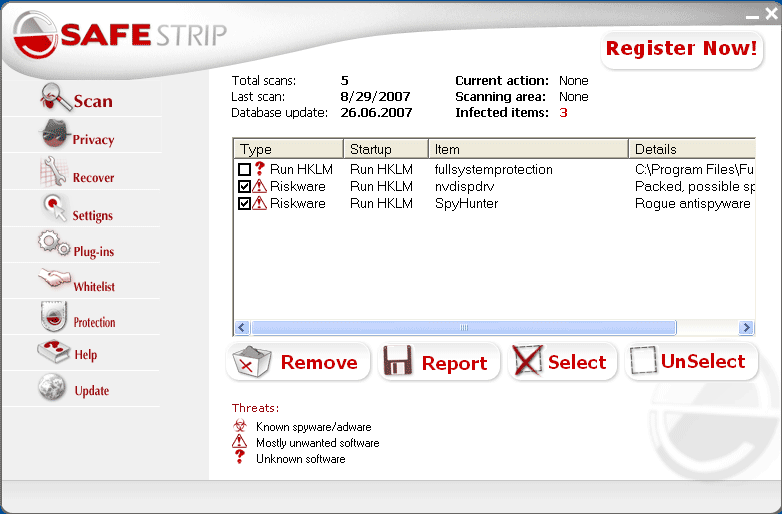Close the SafeStrip window

772,13
